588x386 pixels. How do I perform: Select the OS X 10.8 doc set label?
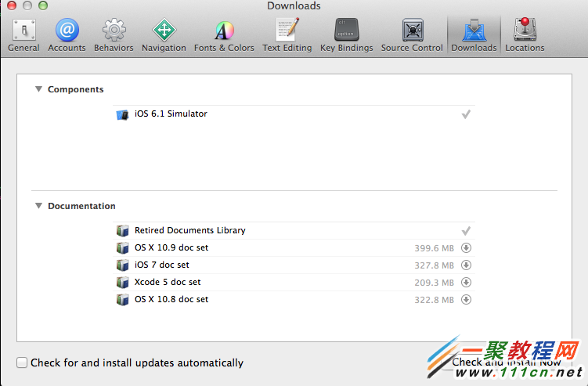coord(171,299)
